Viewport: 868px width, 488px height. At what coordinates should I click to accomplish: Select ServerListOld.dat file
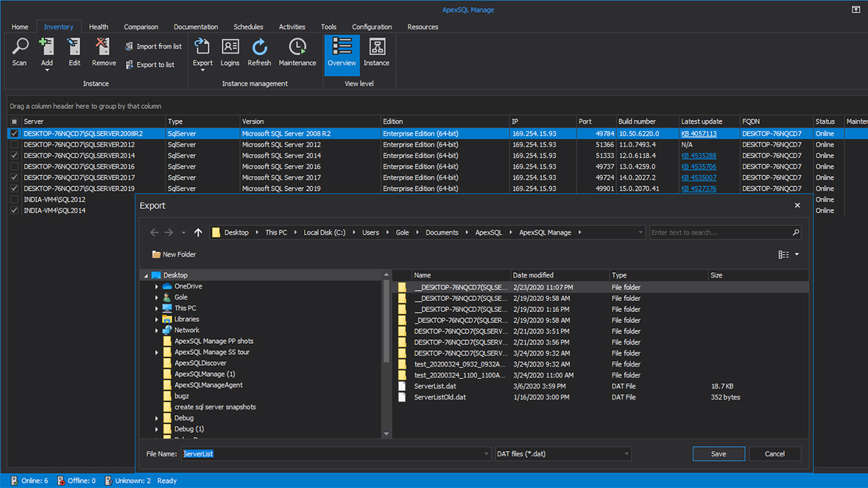[440, 397]
